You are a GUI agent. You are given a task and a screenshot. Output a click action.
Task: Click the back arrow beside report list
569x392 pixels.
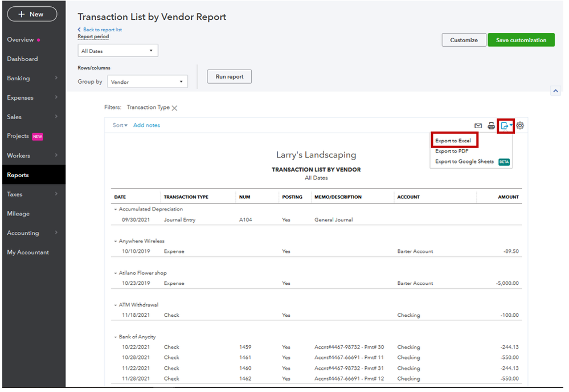click(79, 30)
